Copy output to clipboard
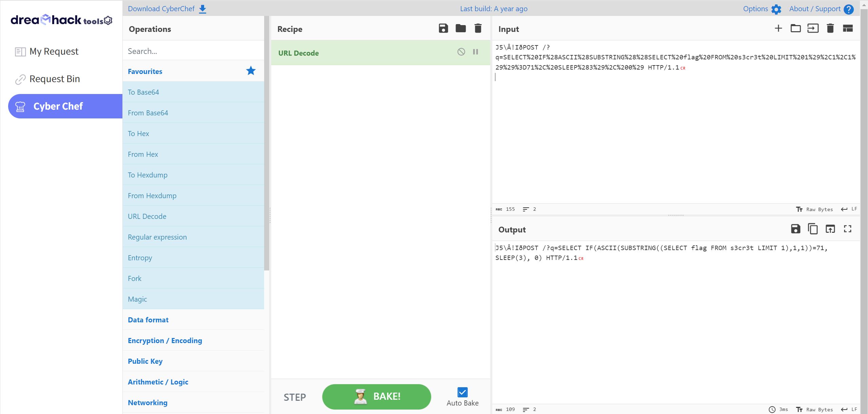868x414 pixels. click(x=813, y=229)
